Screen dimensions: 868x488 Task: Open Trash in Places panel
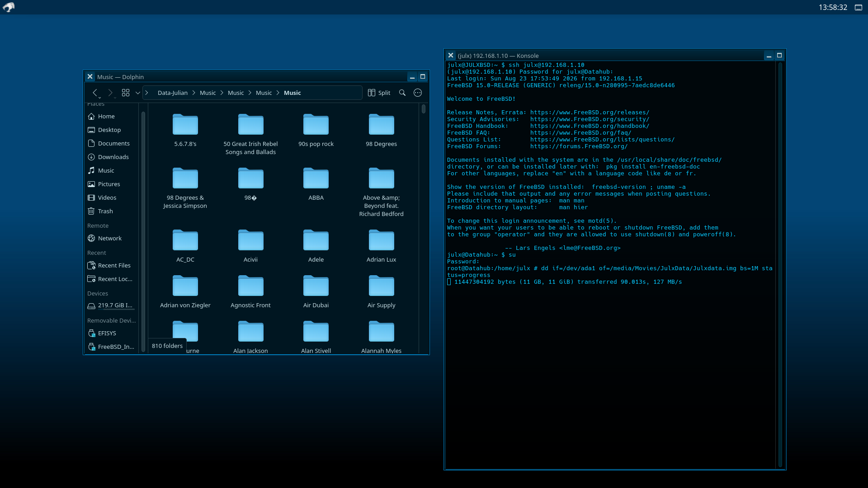(x=111, y=211)
